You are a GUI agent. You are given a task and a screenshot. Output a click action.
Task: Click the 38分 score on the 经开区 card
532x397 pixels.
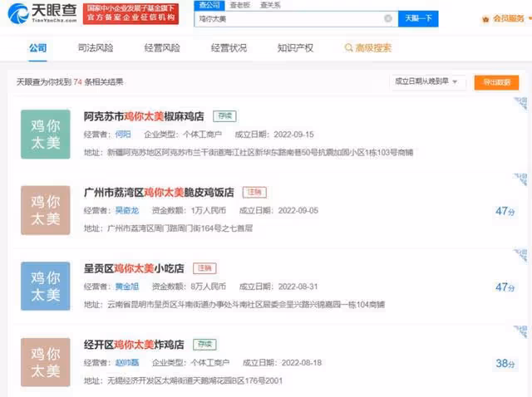coord(505,364)
